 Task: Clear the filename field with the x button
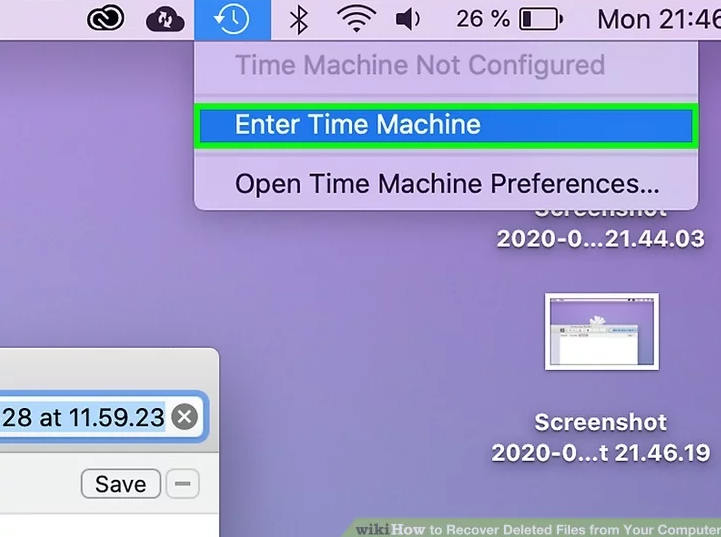coord(184,417)
